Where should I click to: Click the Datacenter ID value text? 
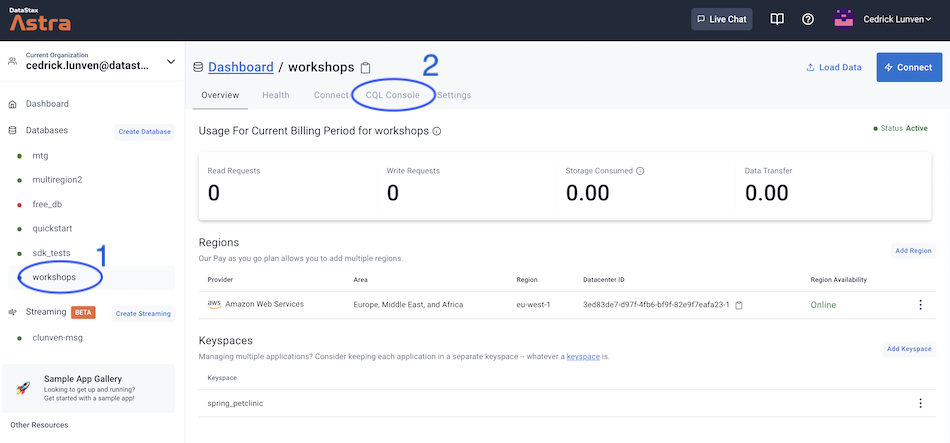(x=656, y=305)
